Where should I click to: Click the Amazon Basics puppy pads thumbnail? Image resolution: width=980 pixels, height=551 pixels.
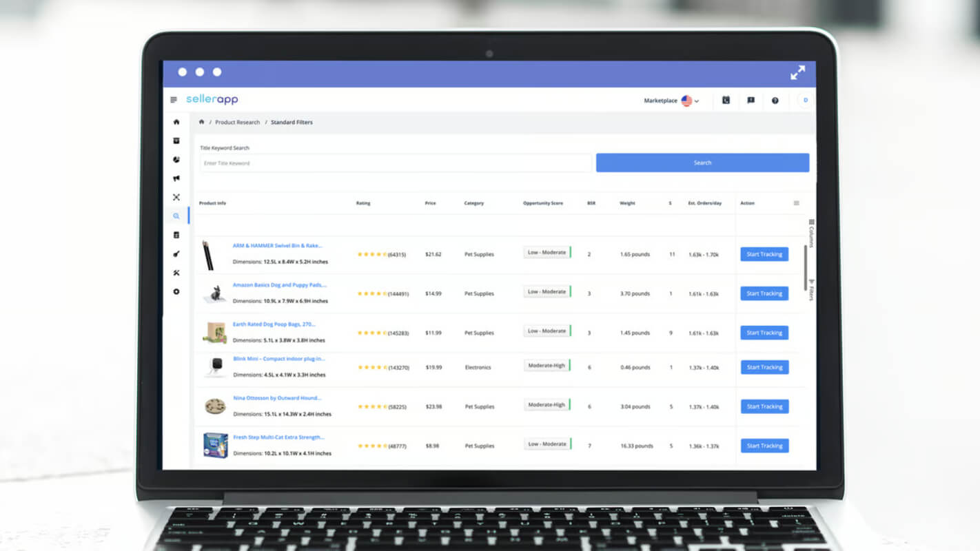click(x=215, y=294)
